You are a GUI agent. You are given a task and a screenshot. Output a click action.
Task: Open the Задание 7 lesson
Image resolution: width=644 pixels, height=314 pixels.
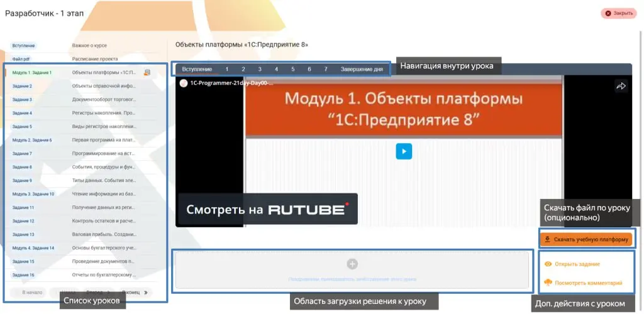[x=22, y=153]
